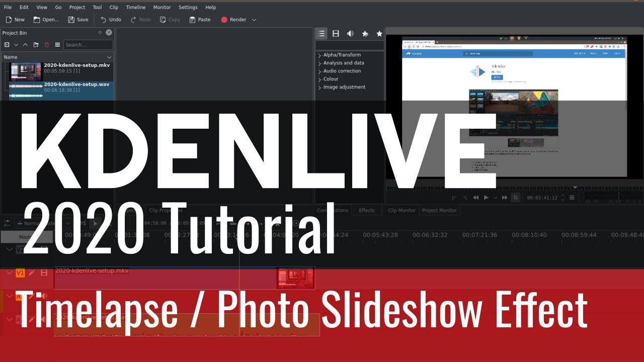
Task: Open the Help menu
Action: (x=211, y=7)
